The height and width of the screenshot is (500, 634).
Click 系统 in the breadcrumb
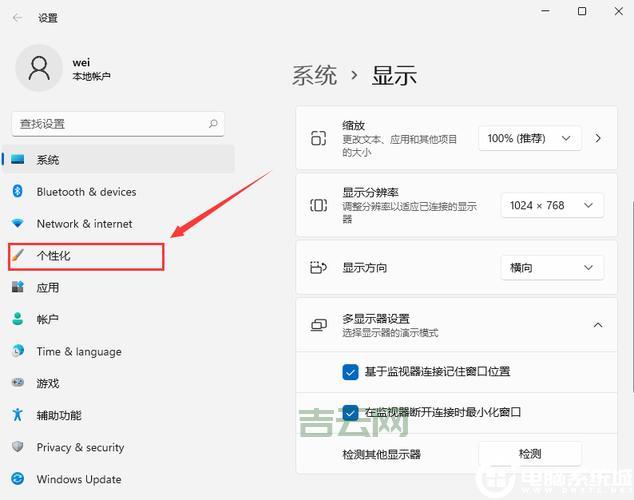(x=314, y=75)
